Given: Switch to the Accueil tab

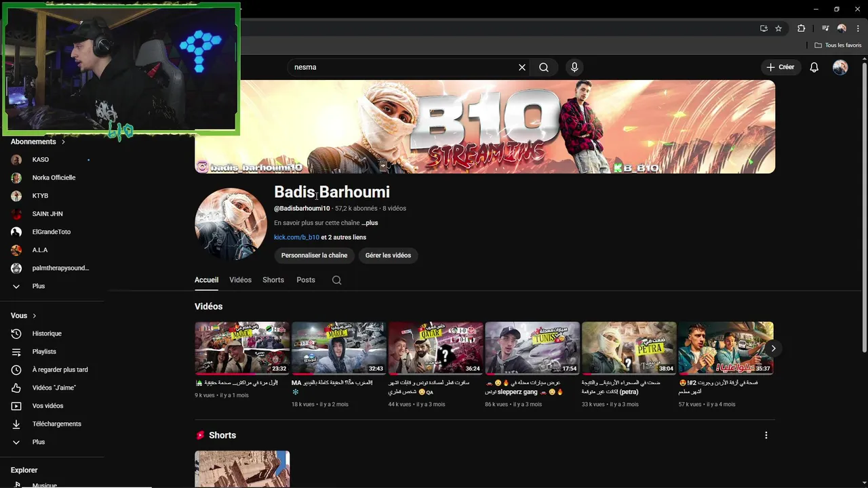Looking at the screenshot, I should [x=206, y=280].
